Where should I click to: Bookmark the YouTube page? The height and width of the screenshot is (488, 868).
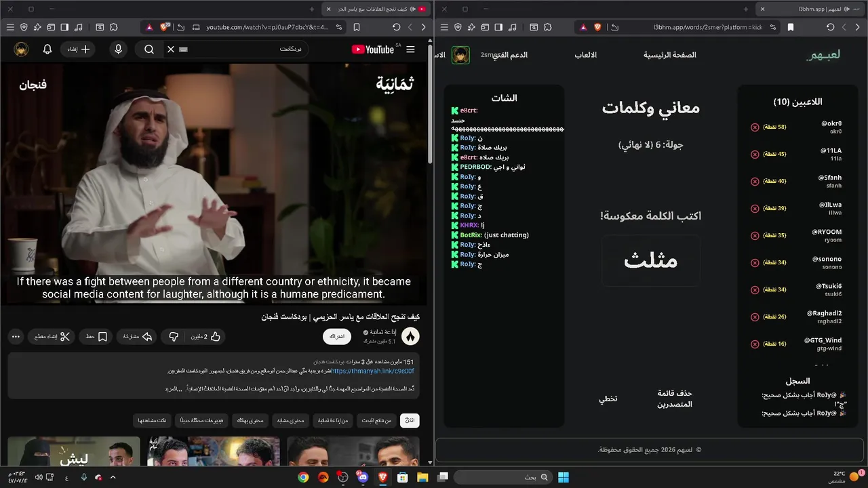357,27
